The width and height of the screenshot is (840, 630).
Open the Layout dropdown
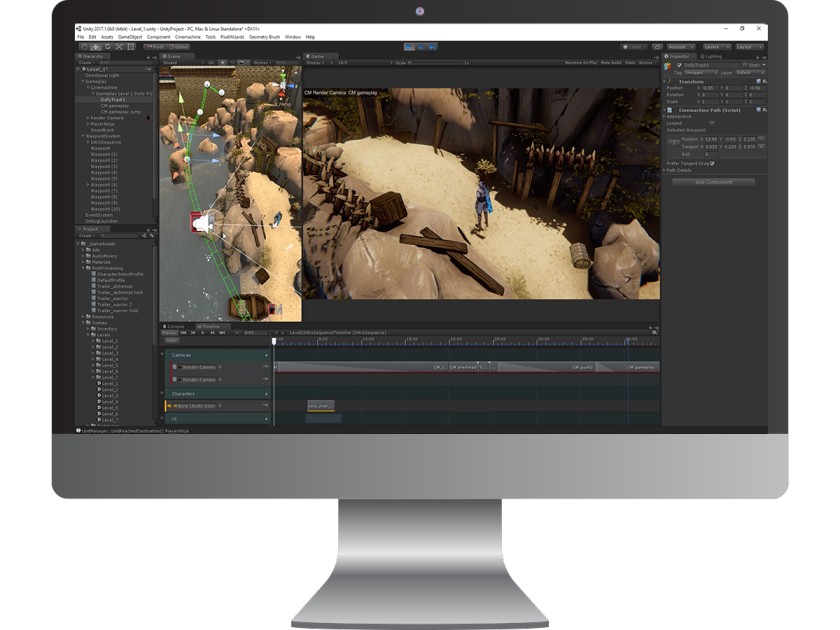click(749, 47)
